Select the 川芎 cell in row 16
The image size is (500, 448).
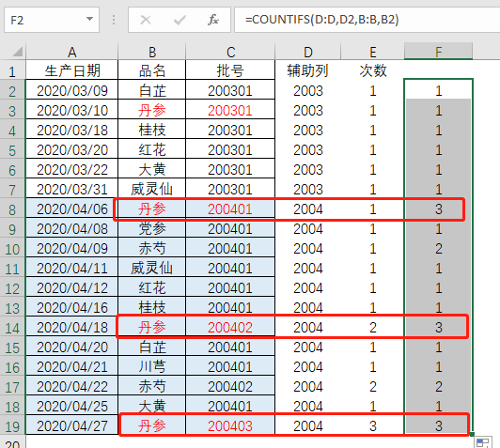tap(152, 366)
